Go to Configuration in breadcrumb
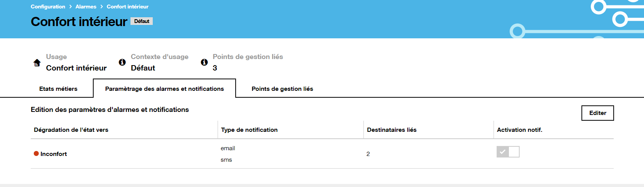 point(48,7)
